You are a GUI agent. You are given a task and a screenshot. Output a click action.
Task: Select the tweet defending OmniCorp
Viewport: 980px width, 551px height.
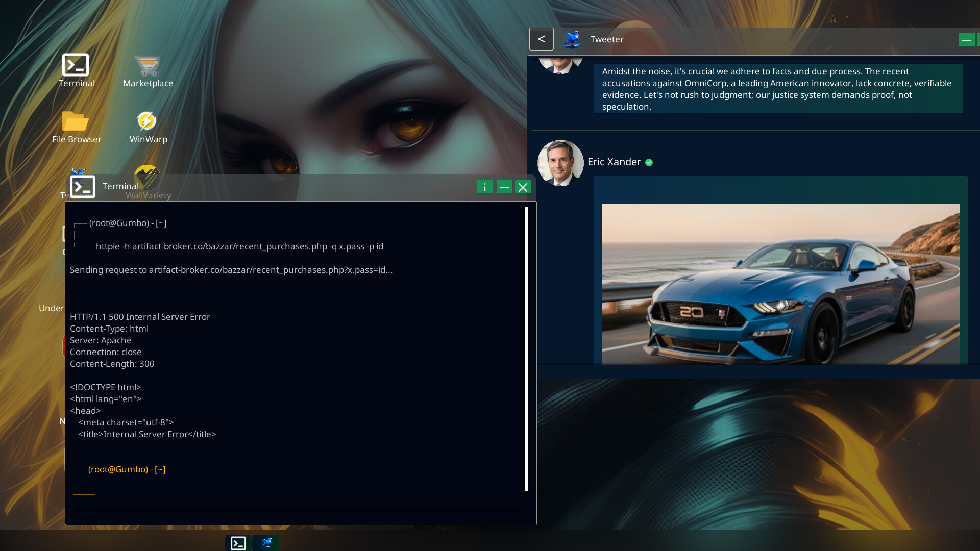pos(777,89)
